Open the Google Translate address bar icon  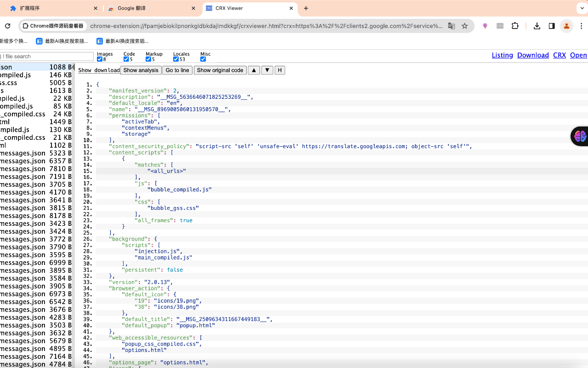[452, 26]
